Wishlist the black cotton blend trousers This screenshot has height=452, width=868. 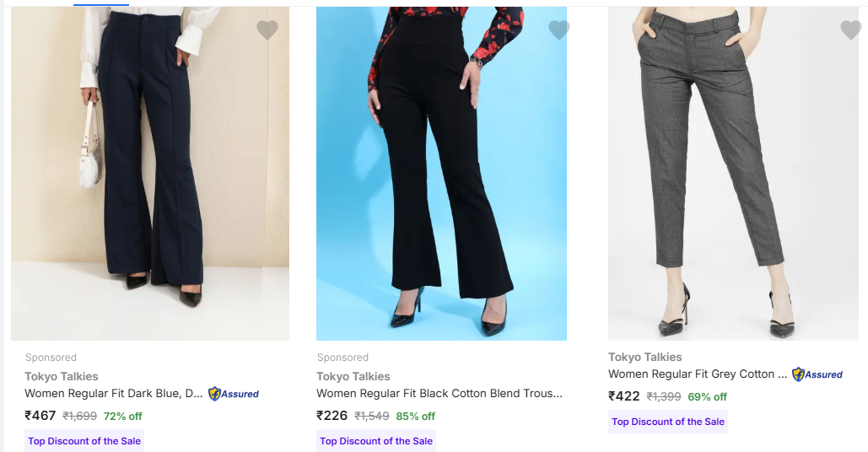click(559, 30)
